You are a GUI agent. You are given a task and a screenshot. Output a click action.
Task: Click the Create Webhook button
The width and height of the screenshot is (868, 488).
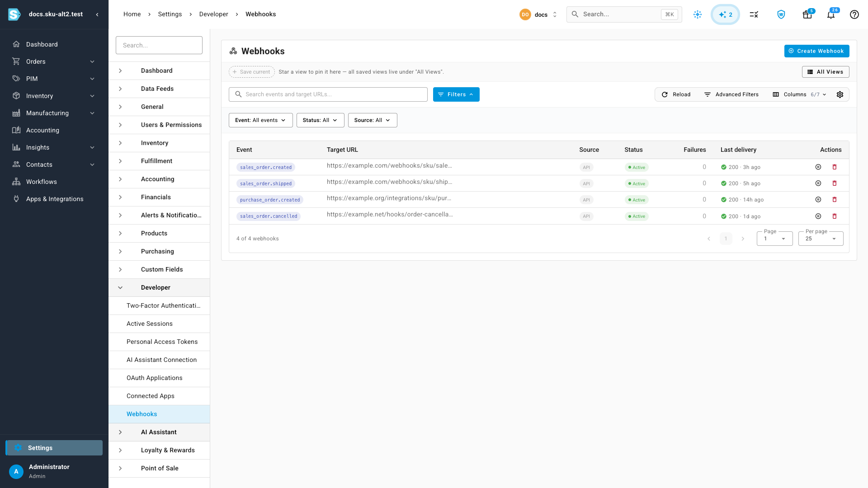tap(816, 51)
